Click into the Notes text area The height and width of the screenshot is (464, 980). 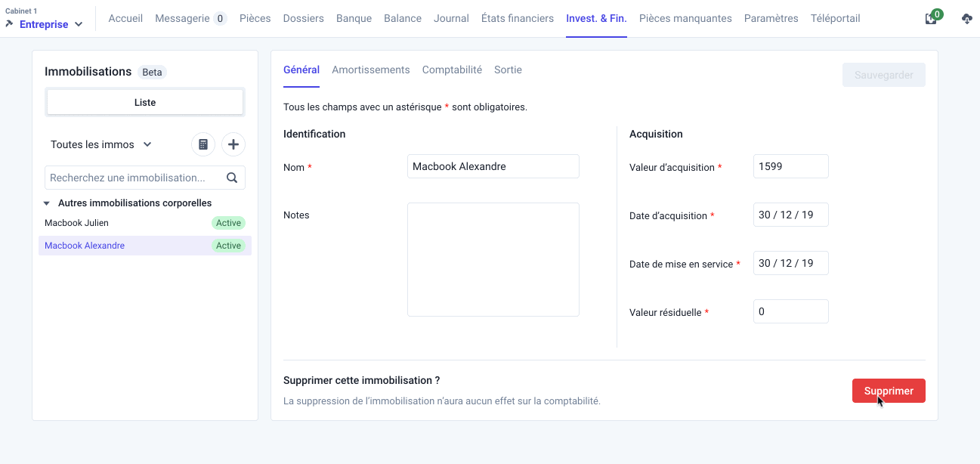[493, 259]
